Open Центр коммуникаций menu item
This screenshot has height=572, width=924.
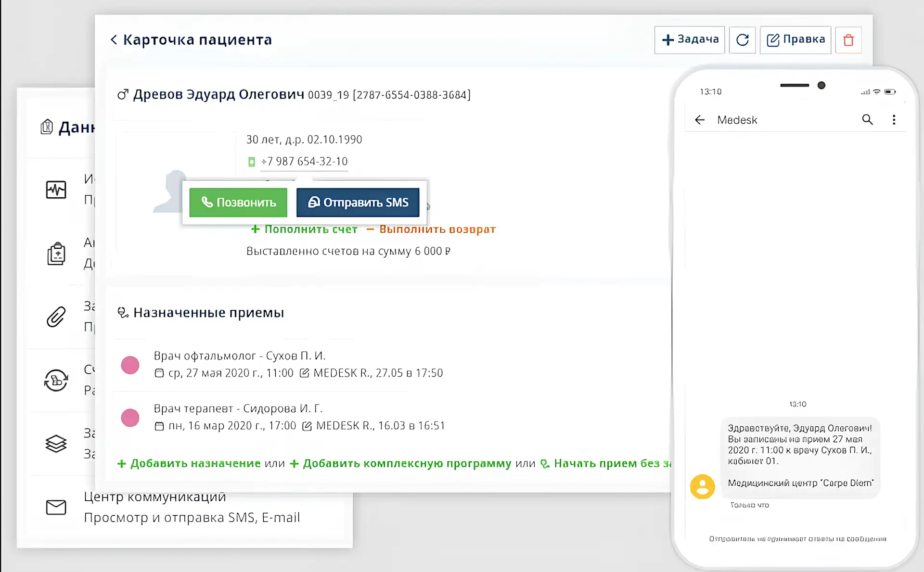[154, 496]
